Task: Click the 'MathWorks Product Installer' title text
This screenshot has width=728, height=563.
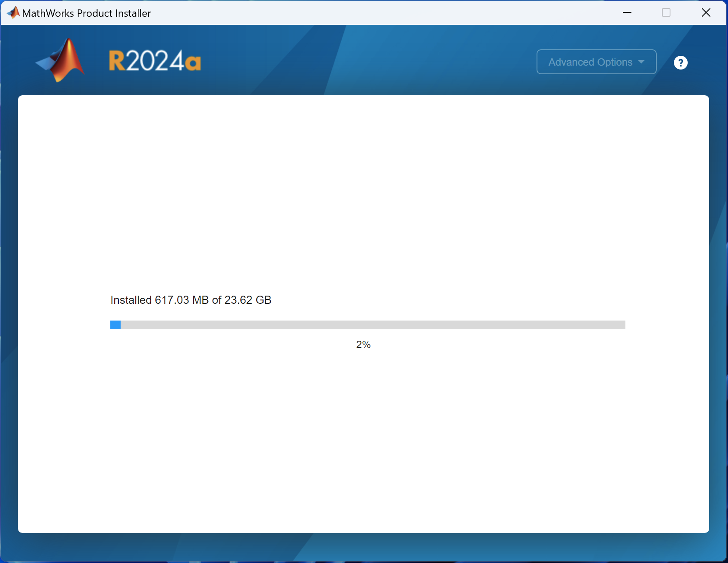Action: (x=86, y=13)
